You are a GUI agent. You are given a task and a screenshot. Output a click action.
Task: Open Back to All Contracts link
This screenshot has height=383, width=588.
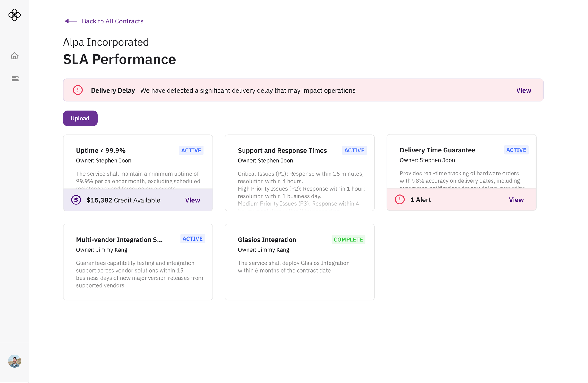[x=112, y=21]
